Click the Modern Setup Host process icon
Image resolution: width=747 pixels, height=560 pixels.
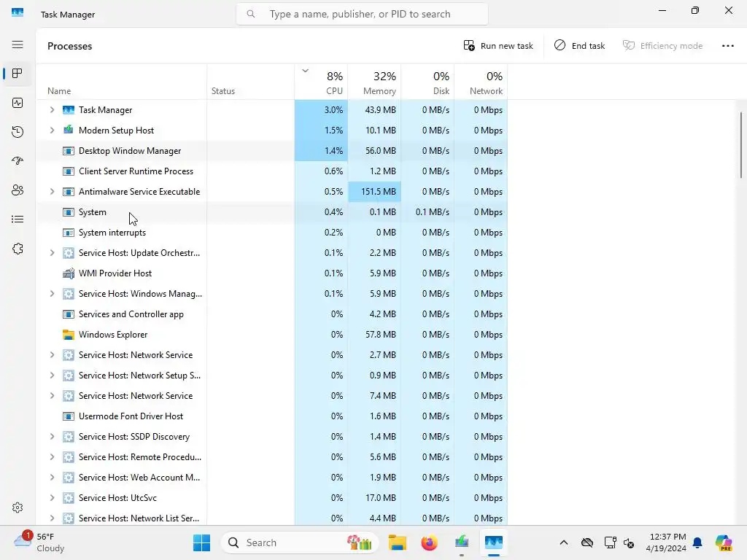69,130
